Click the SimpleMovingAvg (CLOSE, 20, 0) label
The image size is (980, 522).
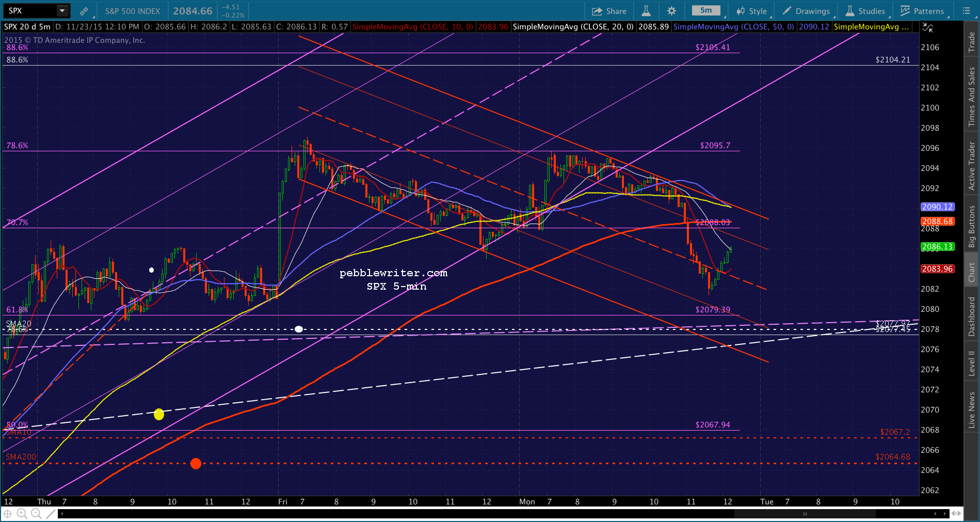[x=573, y=27]
